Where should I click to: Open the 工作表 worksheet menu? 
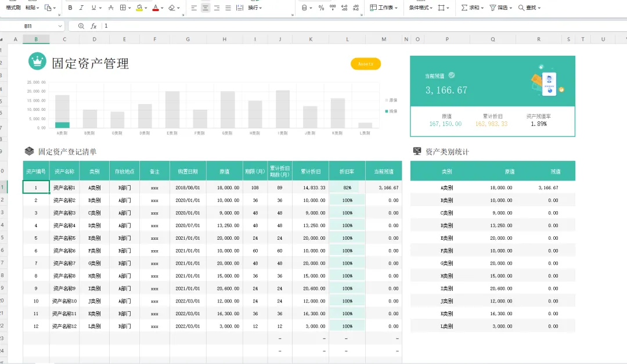[384, 8]
